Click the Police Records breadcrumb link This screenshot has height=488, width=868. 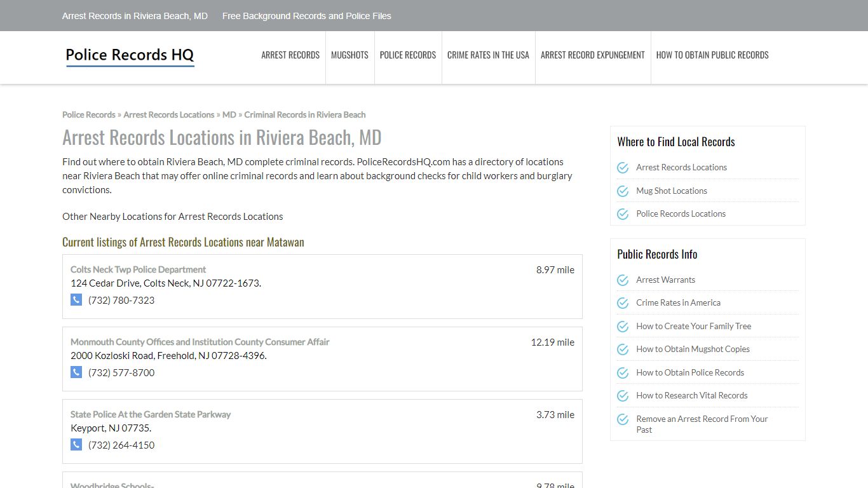point(88,114)
